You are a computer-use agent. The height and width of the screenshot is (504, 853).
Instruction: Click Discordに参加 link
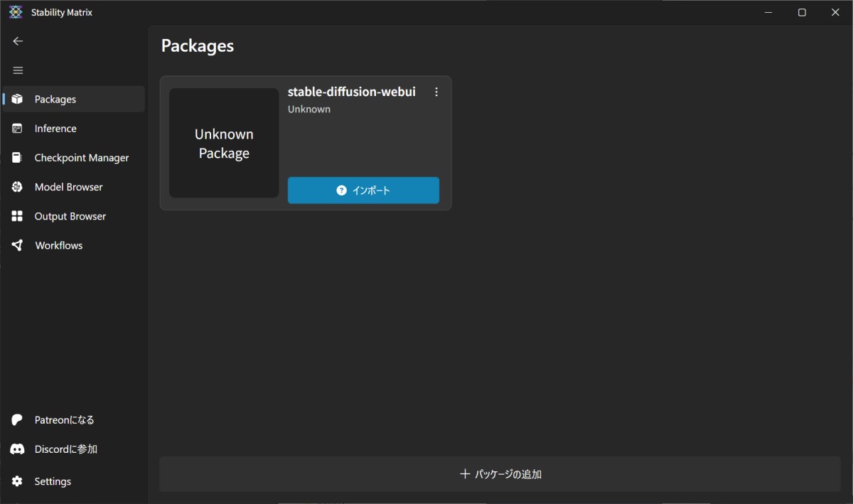(x=74, y=449)
